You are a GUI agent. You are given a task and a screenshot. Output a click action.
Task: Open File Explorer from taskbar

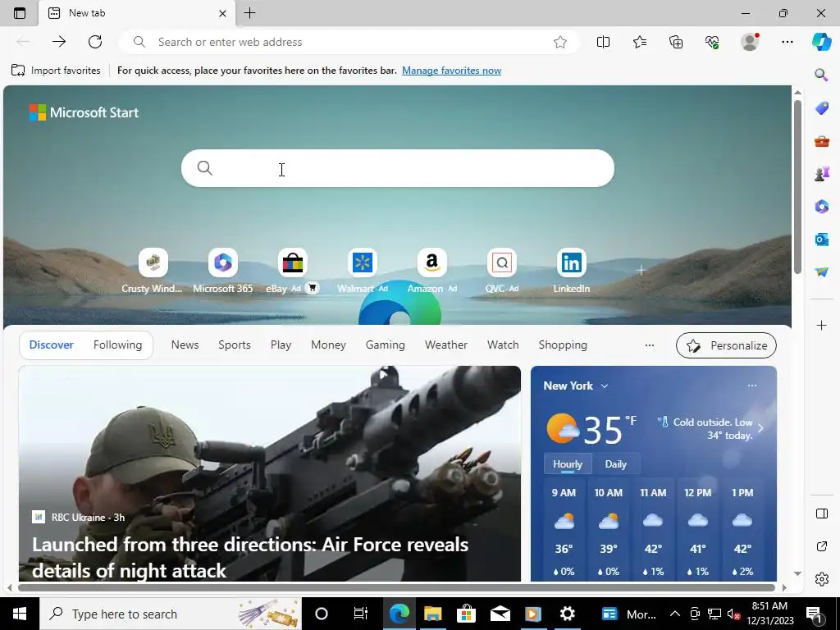pos(432,614)
